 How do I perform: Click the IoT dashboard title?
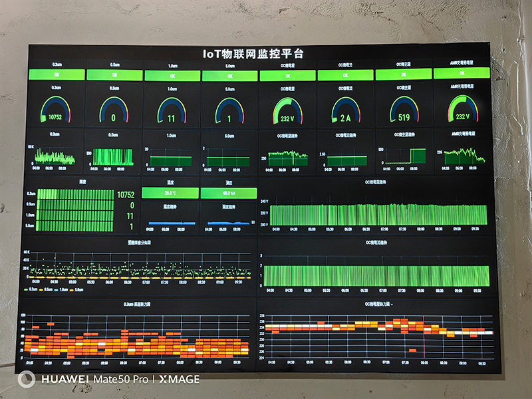click(x=253, y=54)
